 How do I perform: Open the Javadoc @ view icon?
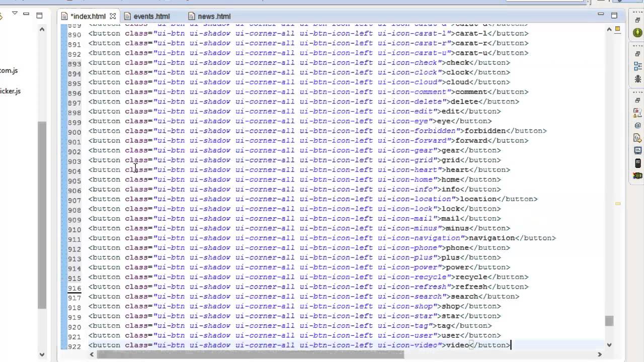click(x=638, y=125)
